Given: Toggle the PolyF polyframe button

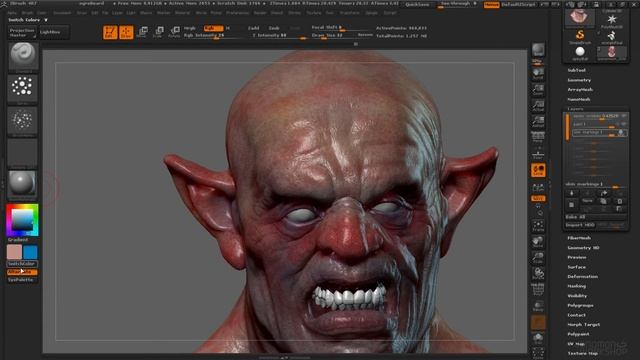Looking at the screenshot, I should click(x=538, y=289).
